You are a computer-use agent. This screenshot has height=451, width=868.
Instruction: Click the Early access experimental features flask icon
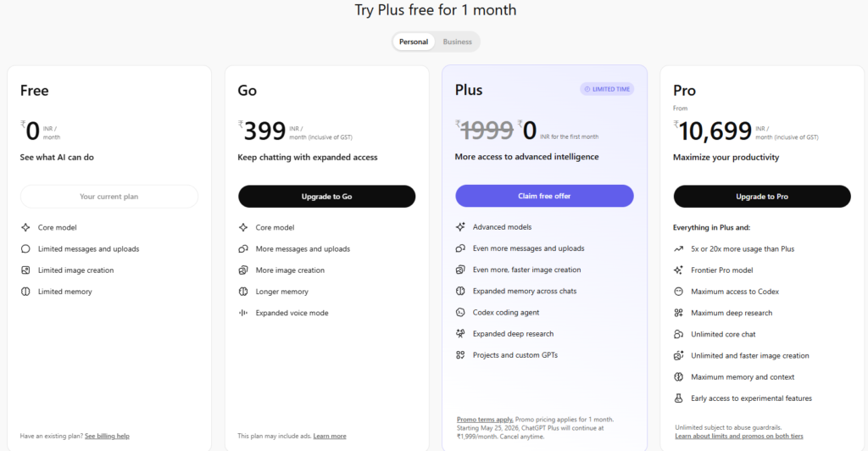pos(678,398)
